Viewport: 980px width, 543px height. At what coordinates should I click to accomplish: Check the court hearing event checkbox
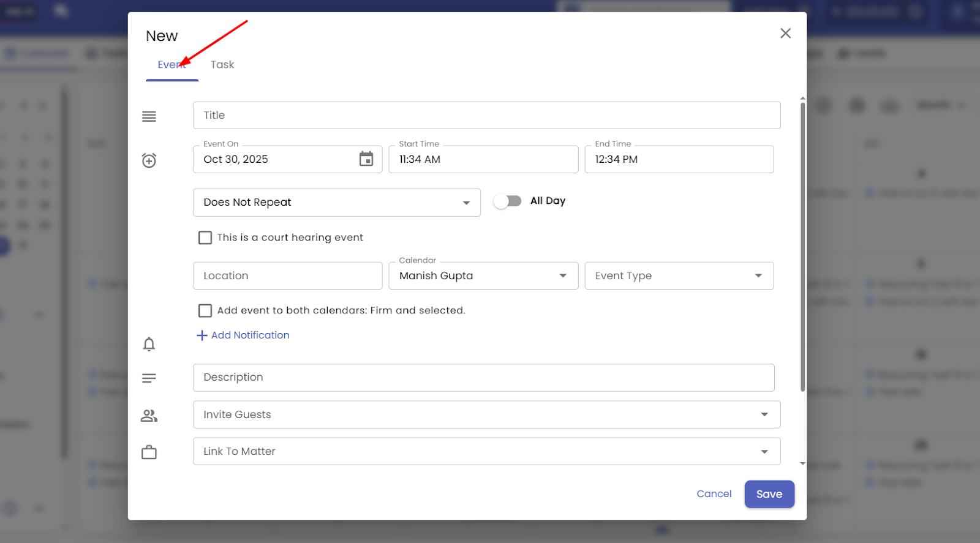pos(205,238)
